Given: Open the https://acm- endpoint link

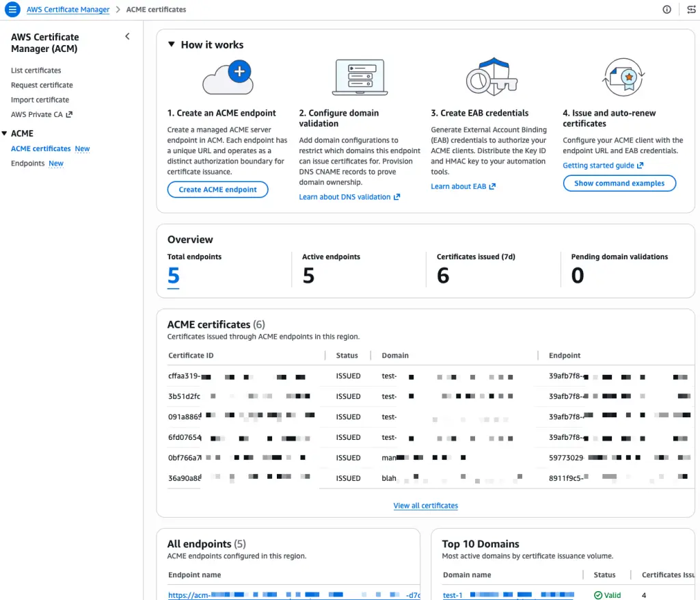Looking at the screenshot, I should 294,595.
